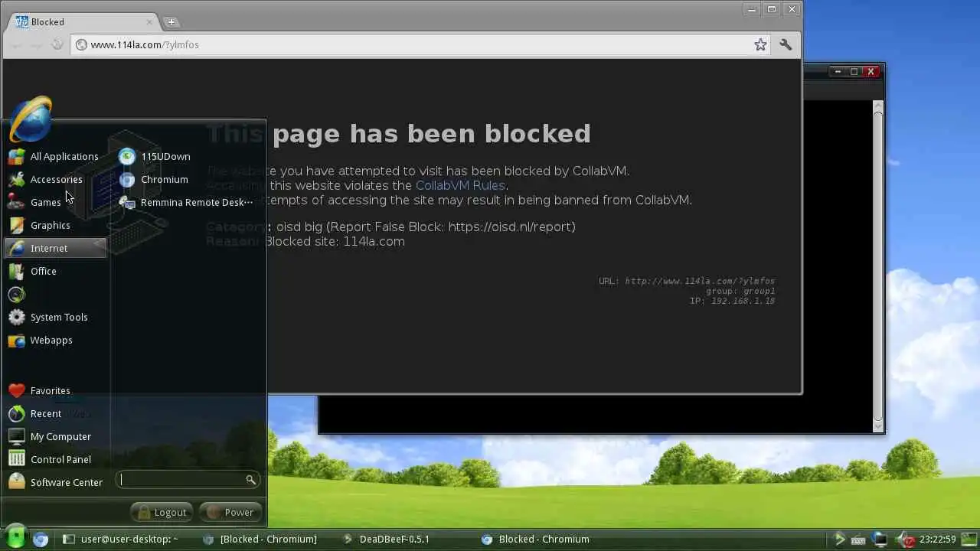Click the address bar showing www.114la.com
Image resolution: width=980 pixels, height=551 pixels.
[x=421, y=44]
